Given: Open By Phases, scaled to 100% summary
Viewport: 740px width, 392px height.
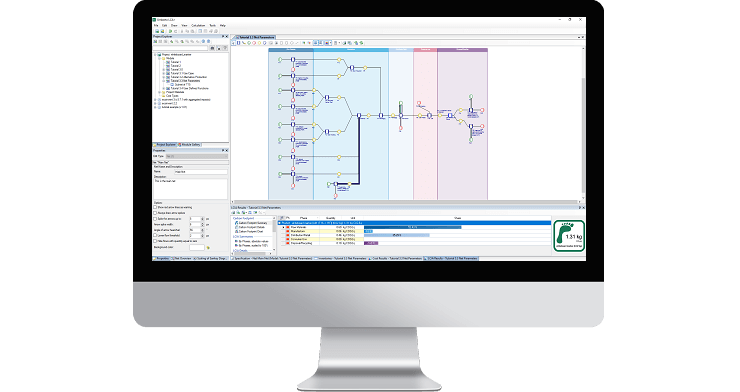Looking at the screenshot, I should click(x=253, y=246).
